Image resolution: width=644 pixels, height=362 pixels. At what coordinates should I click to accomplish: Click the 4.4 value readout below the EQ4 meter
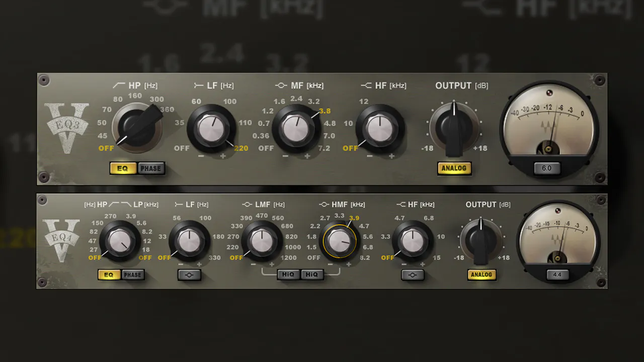557,275
